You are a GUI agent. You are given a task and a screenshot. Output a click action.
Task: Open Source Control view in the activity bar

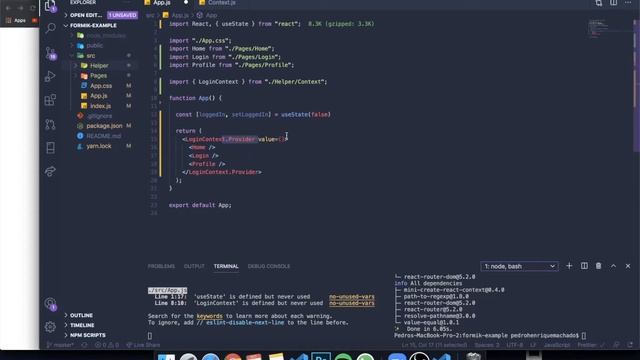[51, 53]
